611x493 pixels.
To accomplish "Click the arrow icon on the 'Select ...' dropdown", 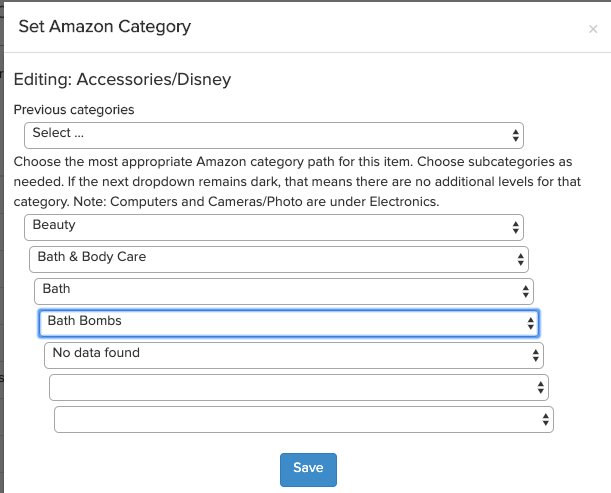I will click(515, 135).
